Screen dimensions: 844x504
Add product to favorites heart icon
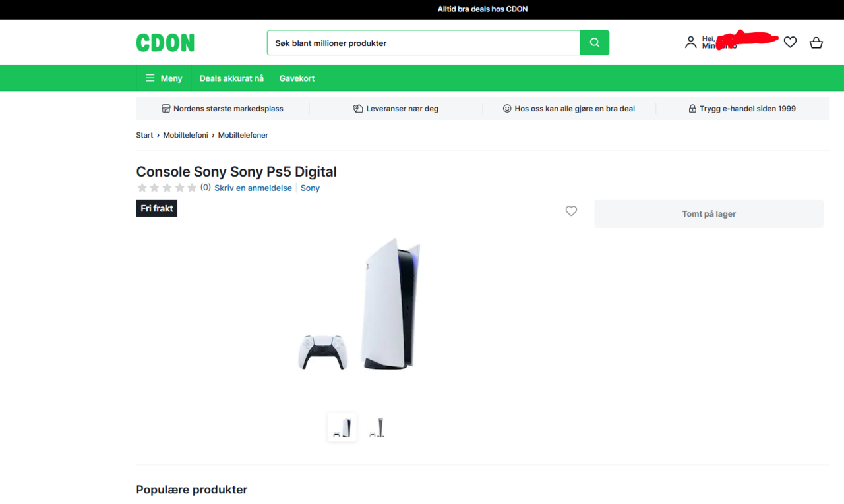[571, 211]
